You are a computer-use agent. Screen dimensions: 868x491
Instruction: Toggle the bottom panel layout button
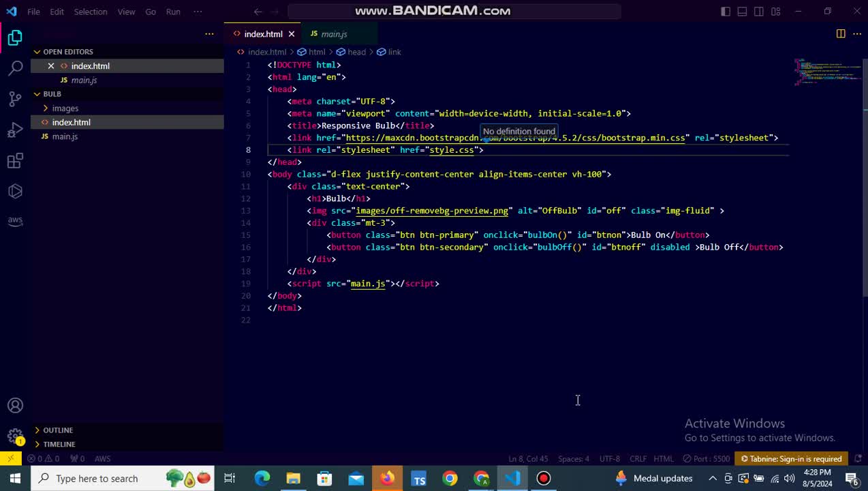742,12
